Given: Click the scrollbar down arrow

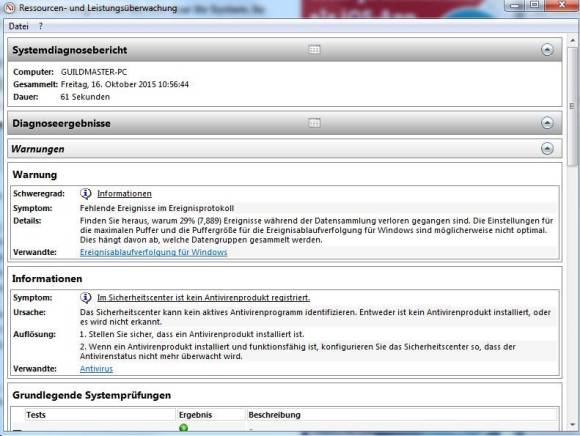Looking at the screenshot, I should point(572,425).
